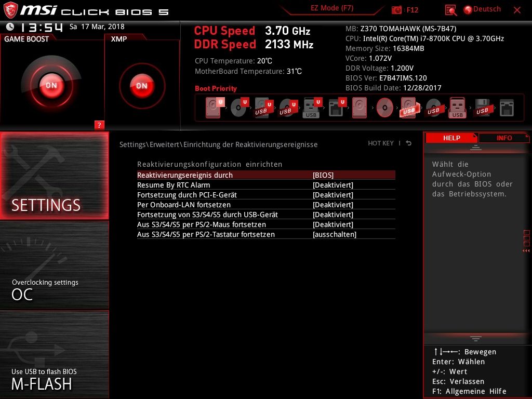Toggle the XMP profile button off
Viewport: 532px width, 399px height.
[x=142, y=86]
